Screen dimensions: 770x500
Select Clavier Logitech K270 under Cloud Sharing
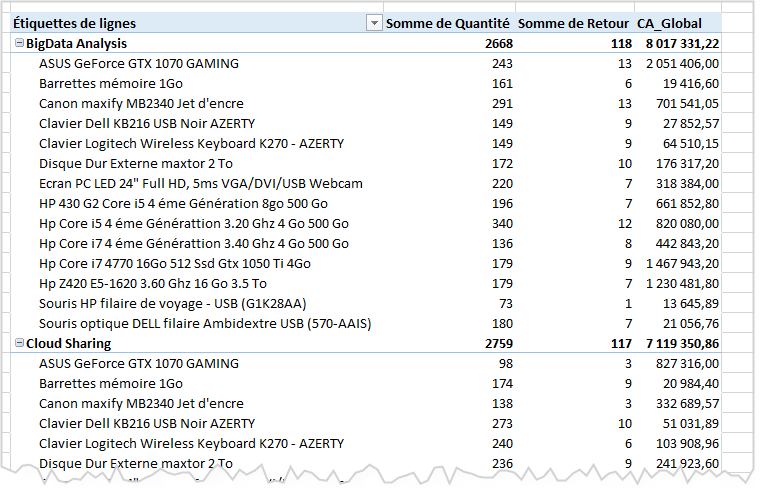[x=192, y=444]
